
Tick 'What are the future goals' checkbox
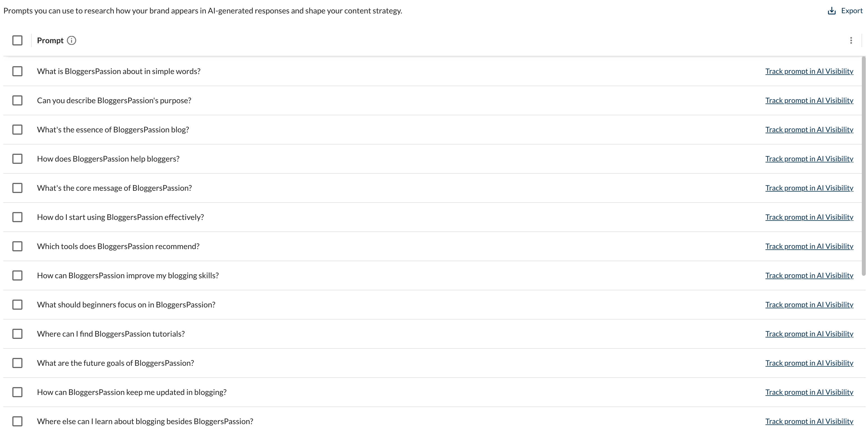(17, 363)
